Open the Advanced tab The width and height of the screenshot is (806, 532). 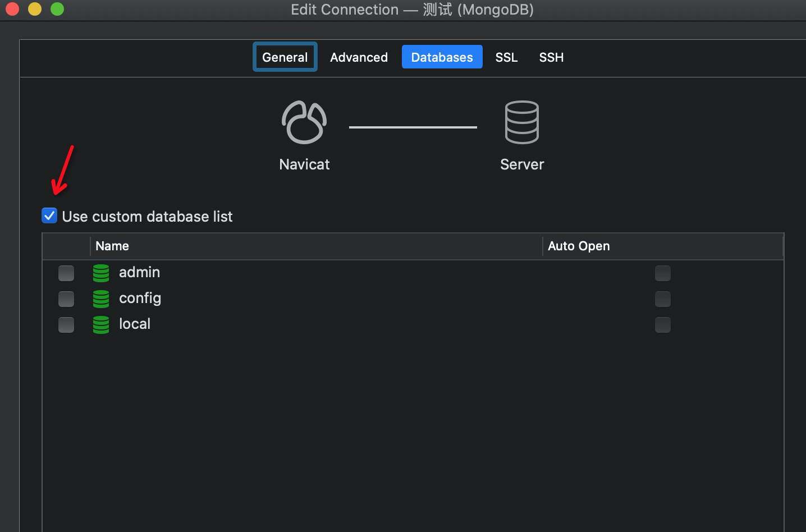[x=359, y=57]
